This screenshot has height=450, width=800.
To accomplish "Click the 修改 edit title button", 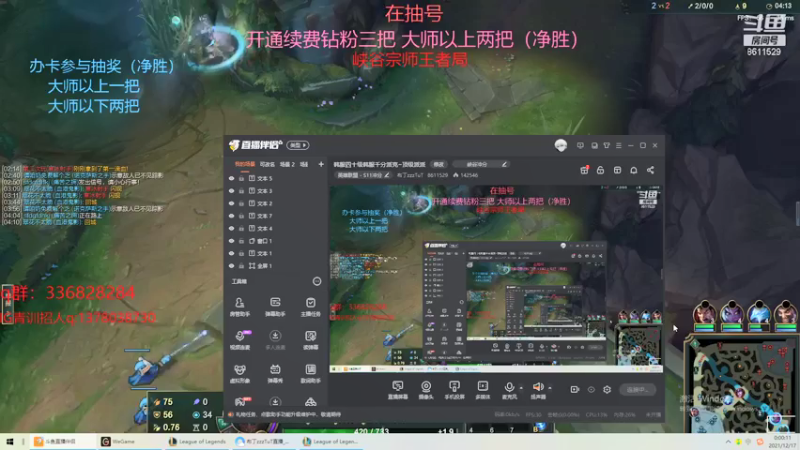I will tap(439, 164).
